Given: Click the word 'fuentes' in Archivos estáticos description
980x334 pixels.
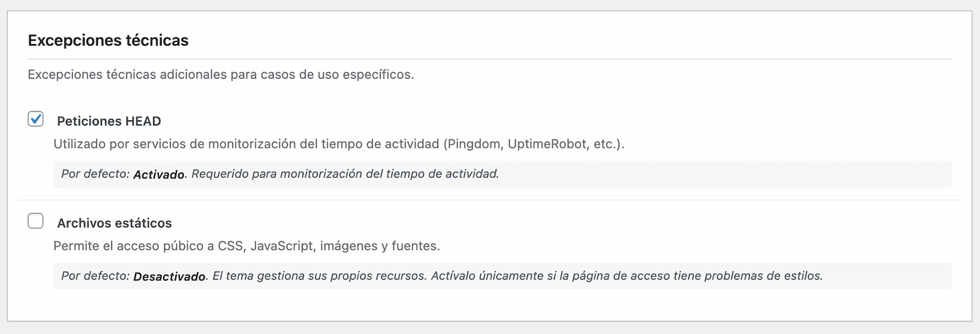Looking at the screenshot, I should point(414,246).
